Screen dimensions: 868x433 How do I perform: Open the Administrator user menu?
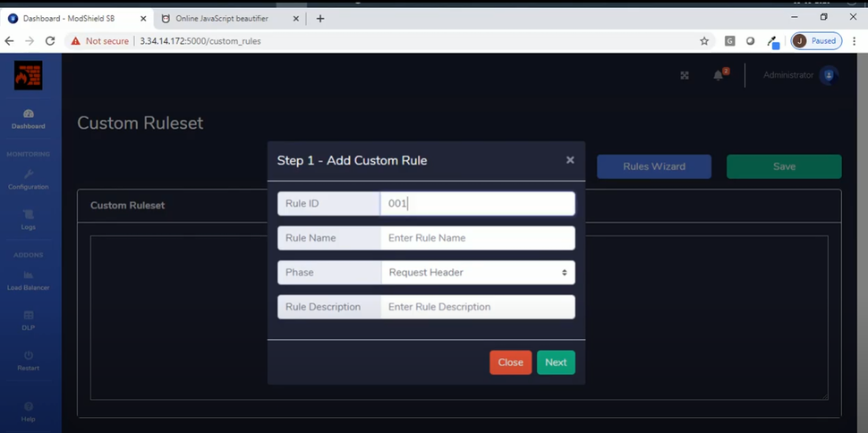(x=799, y=76)
